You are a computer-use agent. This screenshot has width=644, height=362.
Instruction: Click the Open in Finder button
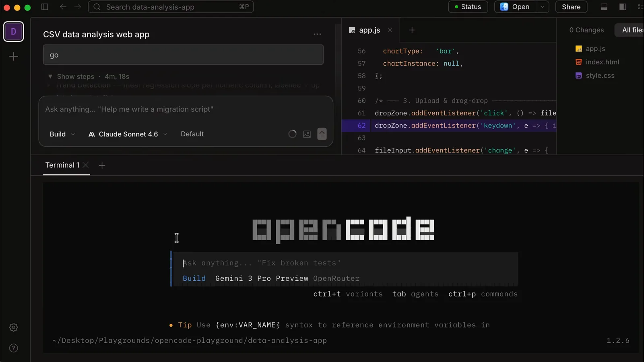point(515,7)
